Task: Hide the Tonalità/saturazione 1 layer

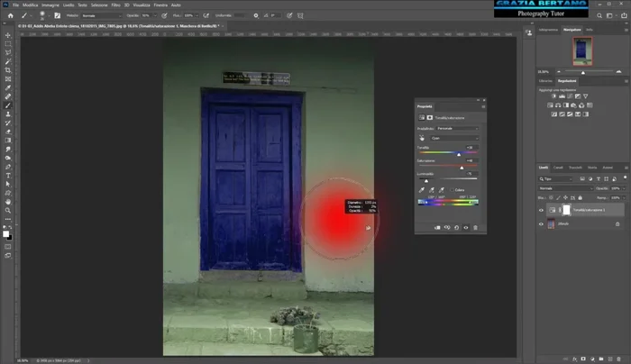Action: [541, 210]
